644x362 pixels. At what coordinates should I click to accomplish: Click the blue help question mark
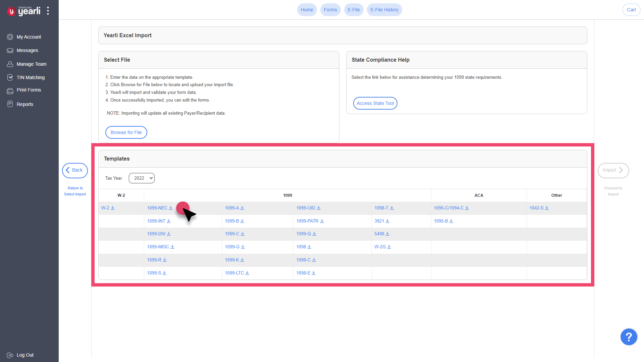point(629,337)
